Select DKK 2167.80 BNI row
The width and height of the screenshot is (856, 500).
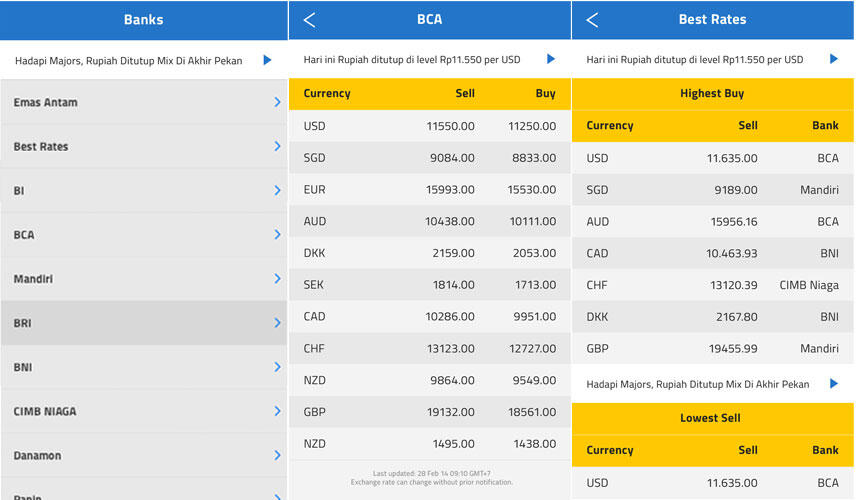coord(712,317)
